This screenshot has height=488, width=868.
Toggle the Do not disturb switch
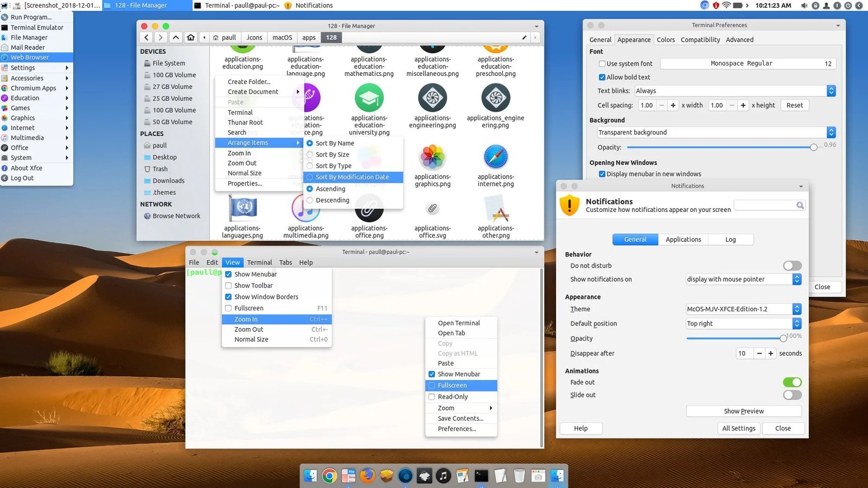tap(792, 265)
